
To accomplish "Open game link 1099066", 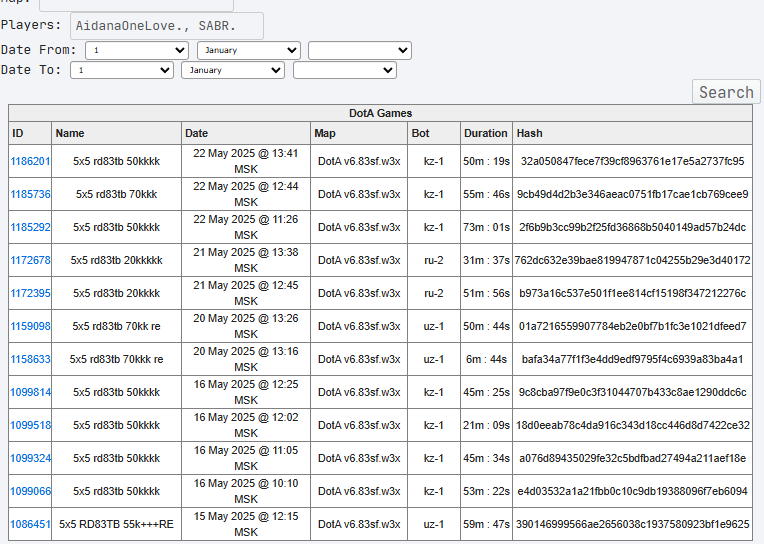I will [30, 491].
